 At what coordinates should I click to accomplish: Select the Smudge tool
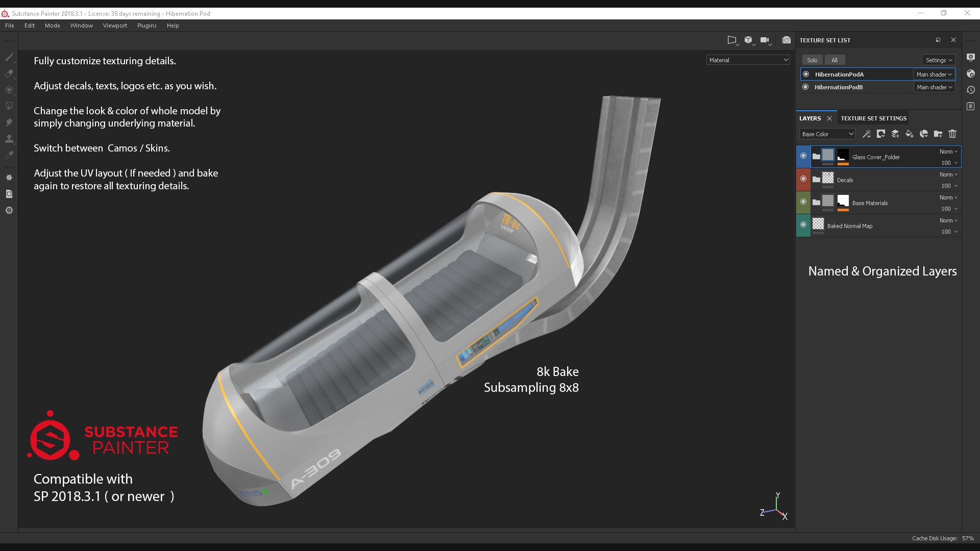(9, 122)
